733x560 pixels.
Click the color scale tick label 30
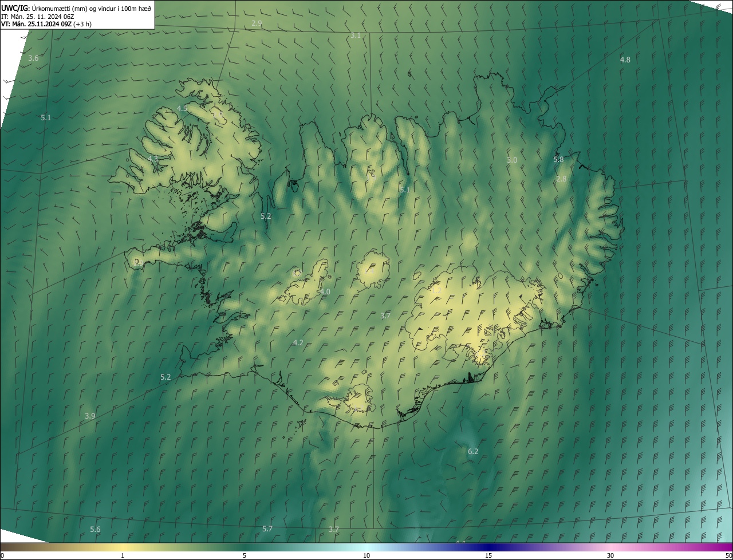[610, 555]
